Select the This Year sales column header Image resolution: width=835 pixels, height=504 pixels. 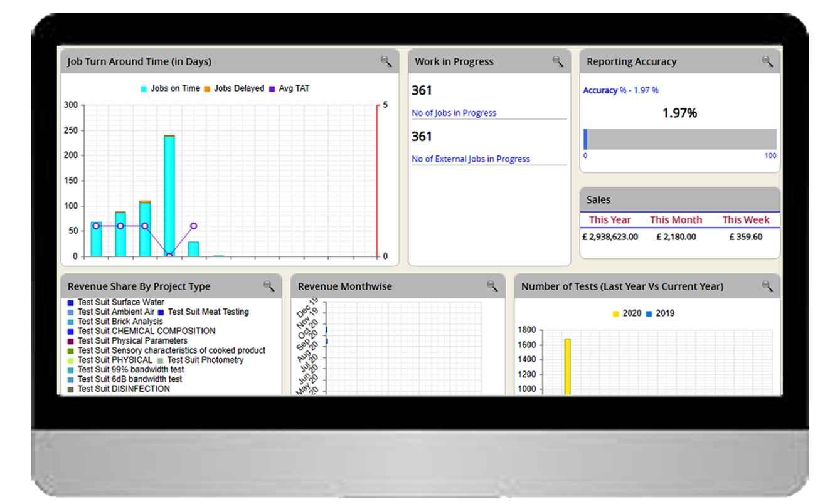(x=610, y=220)
